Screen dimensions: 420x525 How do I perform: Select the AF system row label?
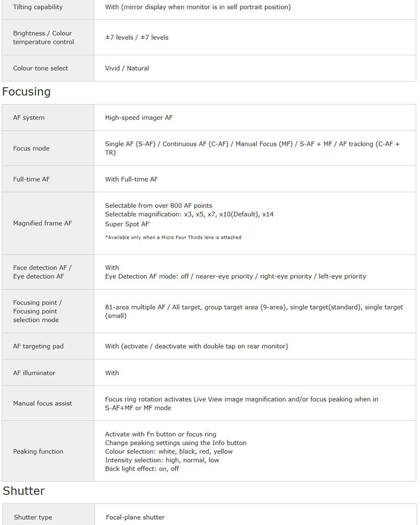[x=29, y=118]
